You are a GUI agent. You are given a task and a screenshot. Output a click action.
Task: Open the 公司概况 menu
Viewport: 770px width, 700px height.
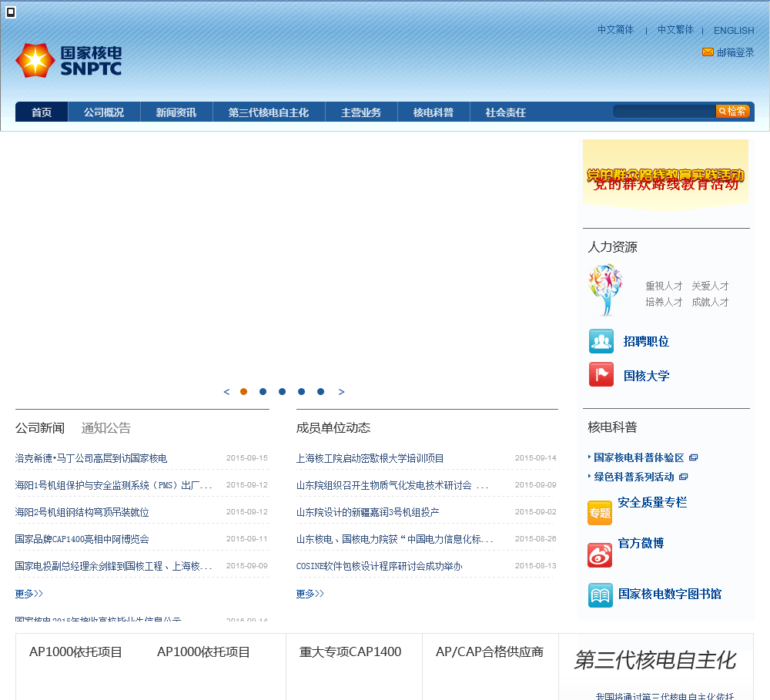104,112
